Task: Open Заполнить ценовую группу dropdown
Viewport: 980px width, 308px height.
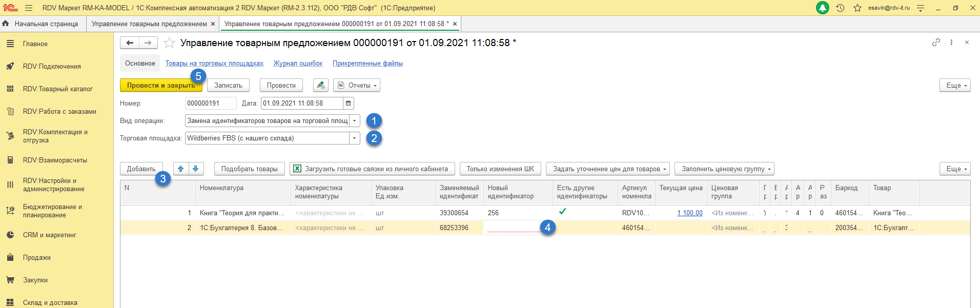Action: point(724,169)
